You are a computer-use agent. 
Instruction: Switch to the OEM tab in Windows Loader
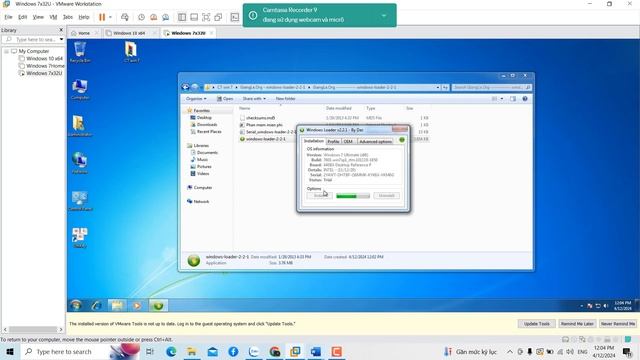[x=348, y=141]
